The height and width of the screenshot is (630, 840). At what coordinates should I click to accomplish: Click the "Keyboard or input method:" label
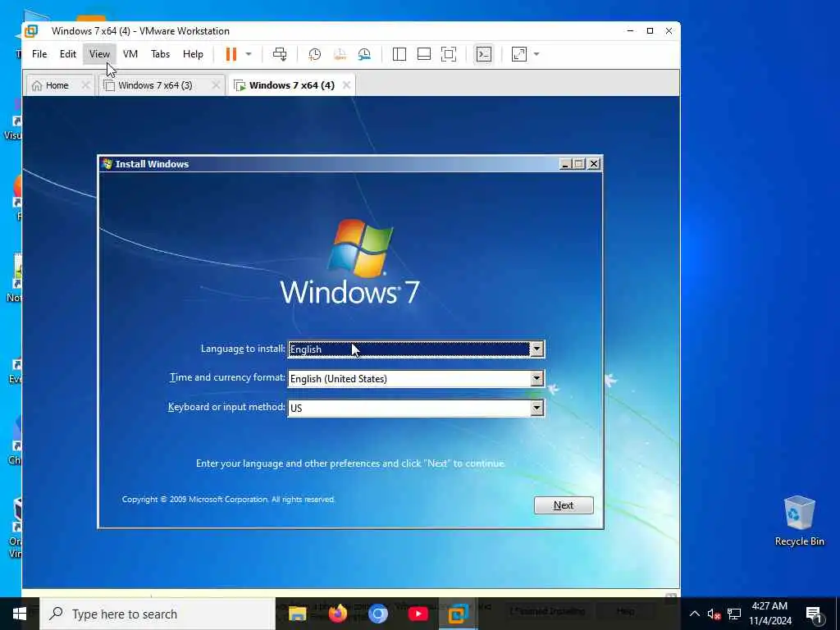click(226, 407)
